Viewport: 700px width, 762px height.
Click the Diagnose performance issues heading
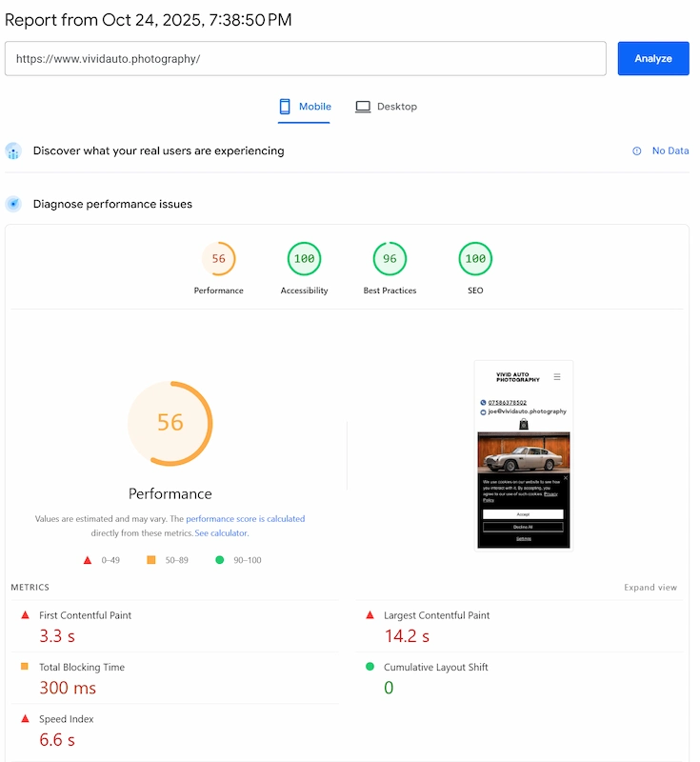112,204
